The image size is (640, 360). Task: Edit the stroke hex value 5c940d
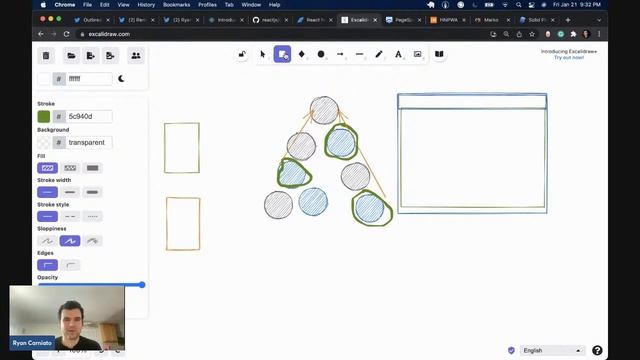[x=89, y=116]
